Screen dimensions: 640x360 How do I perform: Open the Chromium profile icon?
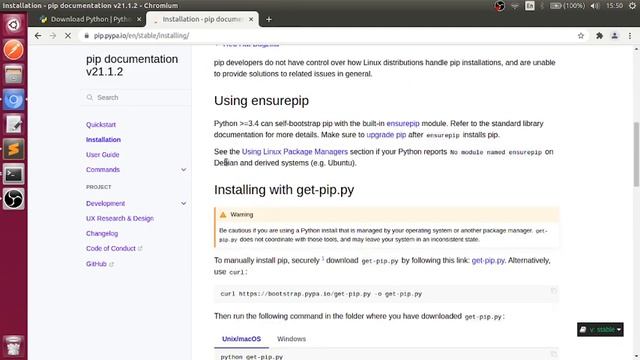point(614,36)
